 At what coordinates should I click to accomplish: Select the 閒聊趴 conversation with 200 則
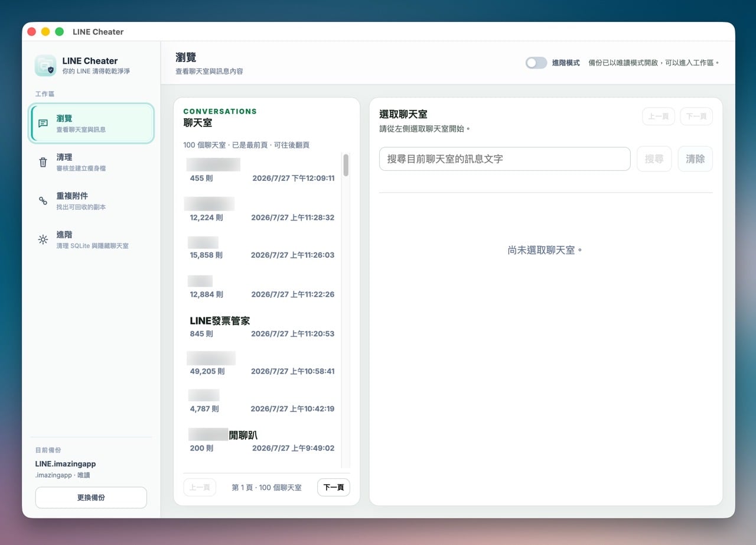262,442
